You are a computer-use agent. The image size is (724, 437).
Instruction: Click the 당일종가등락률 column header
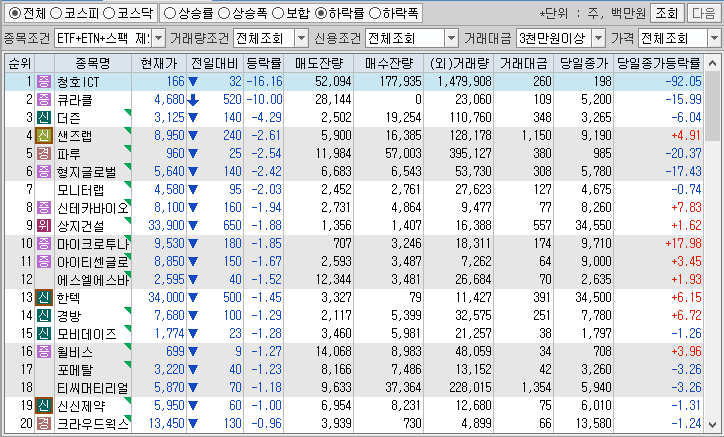(658, 63)
